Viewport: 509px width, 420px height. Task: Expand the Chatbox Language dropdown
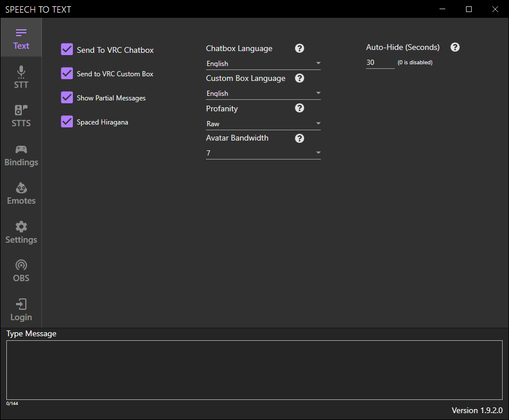coord(263,64)
